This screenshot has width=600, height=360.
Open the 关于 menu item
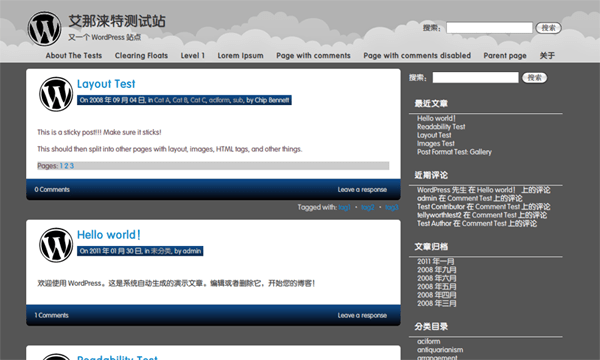click(547, 55)
